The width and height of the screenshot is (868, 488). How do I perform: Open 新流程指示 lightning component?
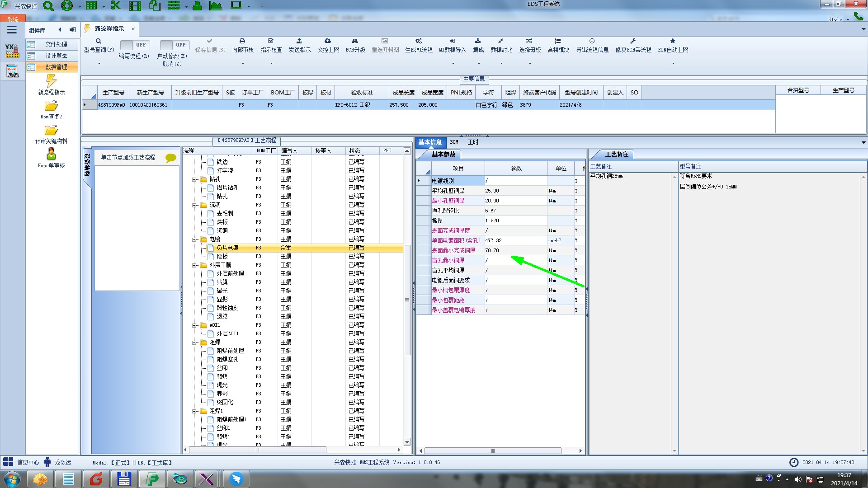[51, 85]
